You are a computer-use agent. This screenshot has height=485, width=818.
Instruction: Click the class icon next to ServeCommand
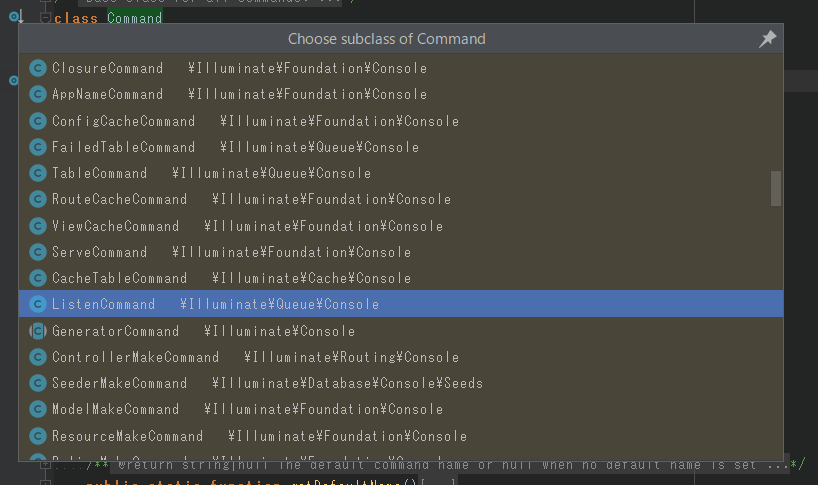point(38,252)
